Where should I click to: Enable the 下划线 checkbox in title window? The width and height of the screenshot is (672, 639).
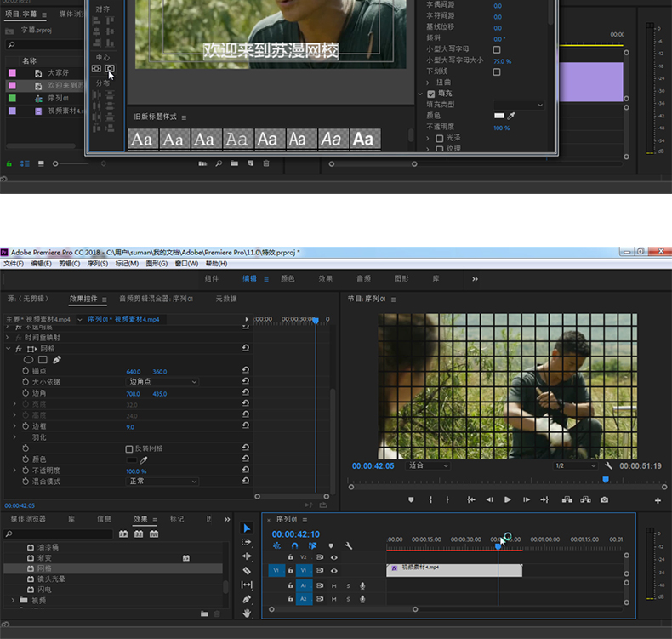[x=497, y=72]
